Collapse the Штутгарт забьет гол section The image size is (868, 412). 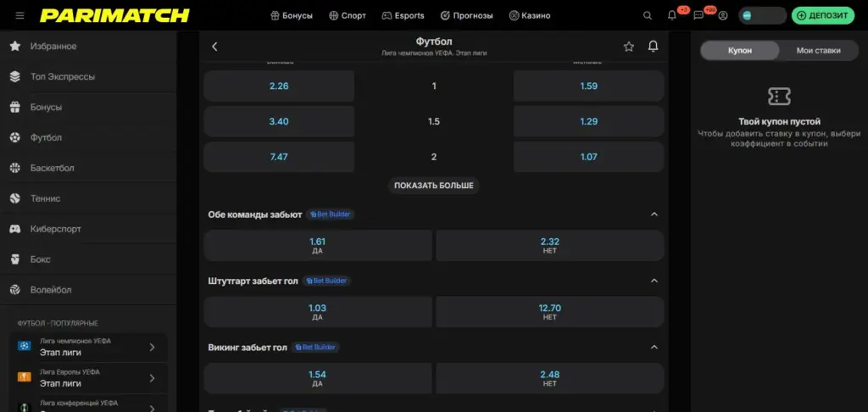654,281
